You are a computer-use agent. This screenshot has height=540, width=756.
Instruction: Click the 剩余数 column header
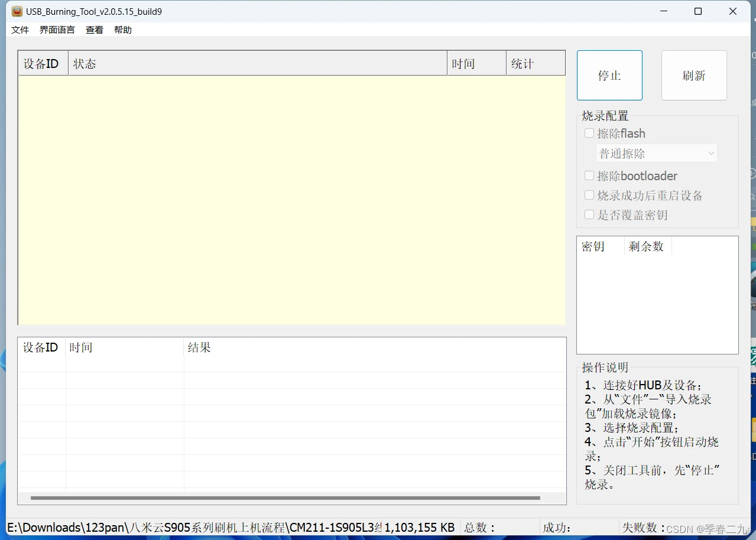[648, 246]
